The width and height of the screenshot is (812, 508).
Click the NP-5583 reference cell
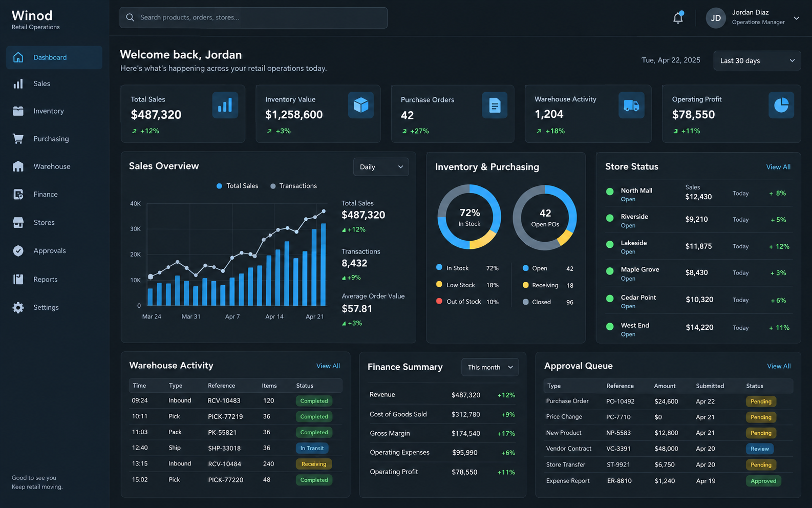pos(618,433)
